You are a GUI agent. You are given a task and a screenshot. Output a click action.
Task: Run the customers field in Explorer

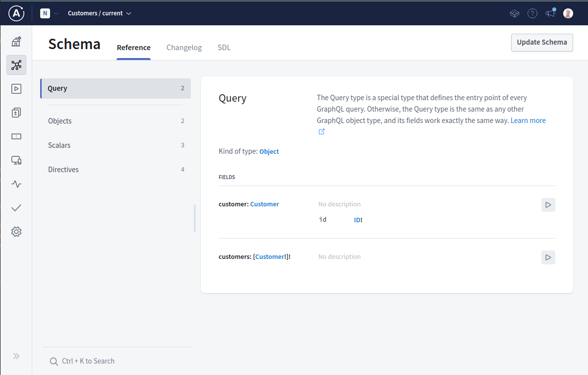tap(548, 257)
